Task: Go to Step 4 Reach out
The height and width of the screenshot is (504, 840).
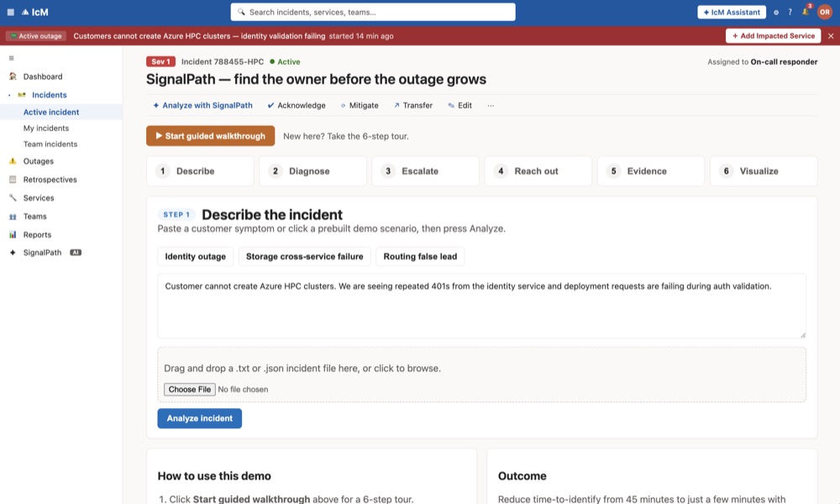Action: (538, 171)
